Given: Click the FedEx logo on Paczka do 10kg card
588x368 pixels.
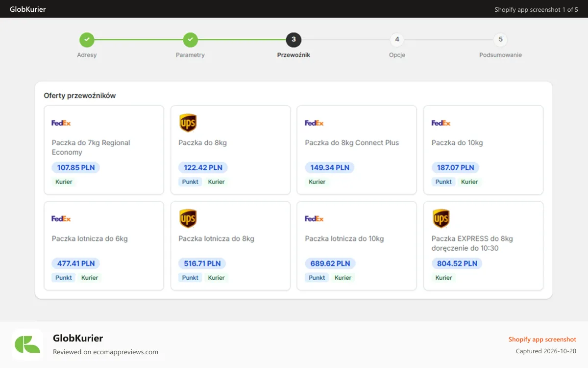Looking at the screenshot, I should point(441,123).
